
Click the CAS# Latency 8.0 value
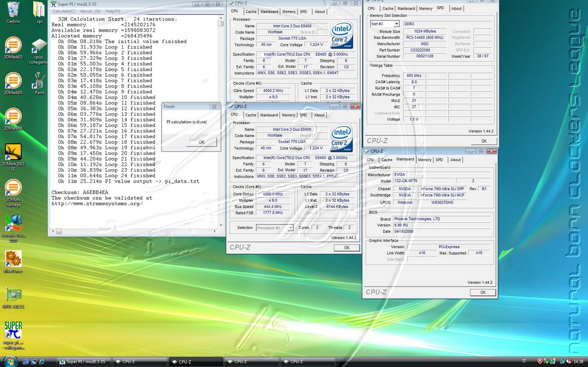click(x=413, y=82)
